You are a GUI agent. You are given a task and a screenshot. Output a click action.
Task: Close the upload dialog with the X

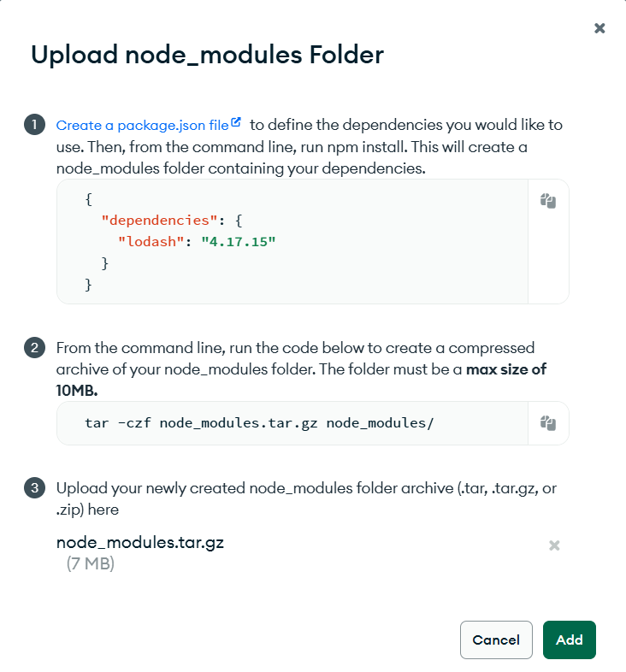click(599, 28)
